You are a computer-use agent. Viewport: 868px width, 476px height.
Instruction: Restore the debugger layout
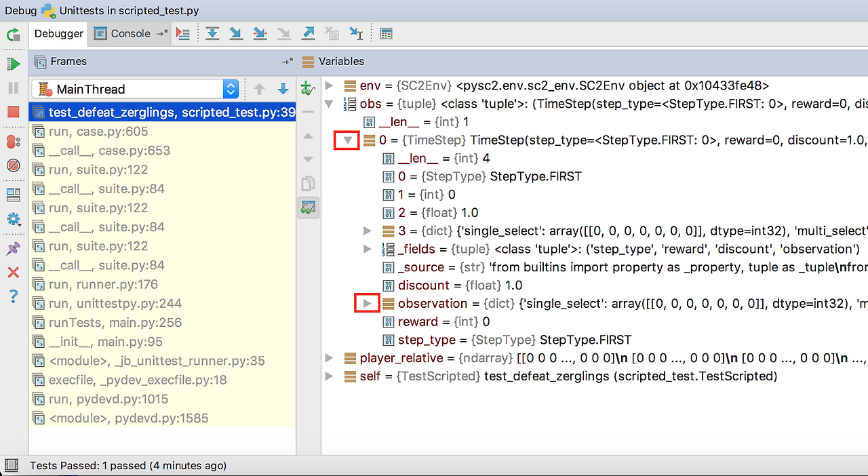13,195
